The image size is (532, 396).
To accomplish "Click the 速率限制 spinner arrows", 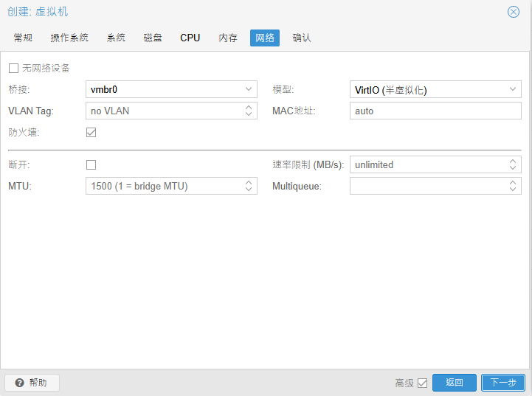I will 514,164.
